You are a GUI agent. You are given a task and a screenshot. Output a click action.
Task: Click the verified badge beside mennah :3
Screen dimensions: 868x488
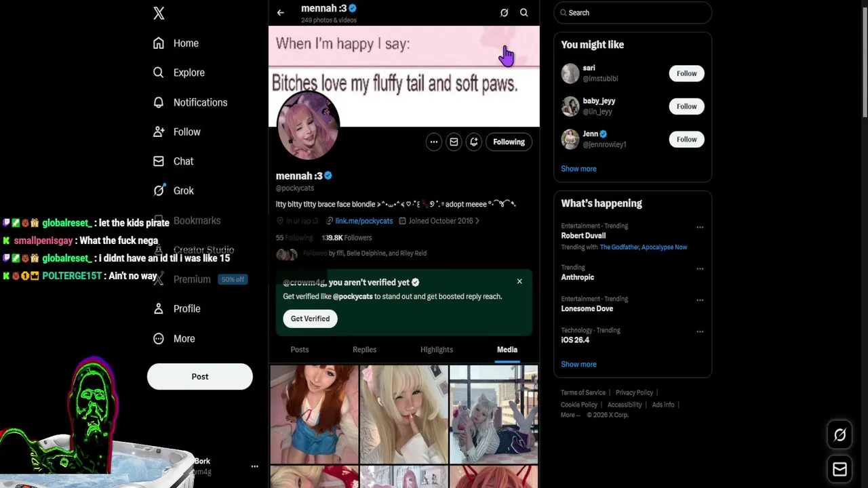click(328, 176)
